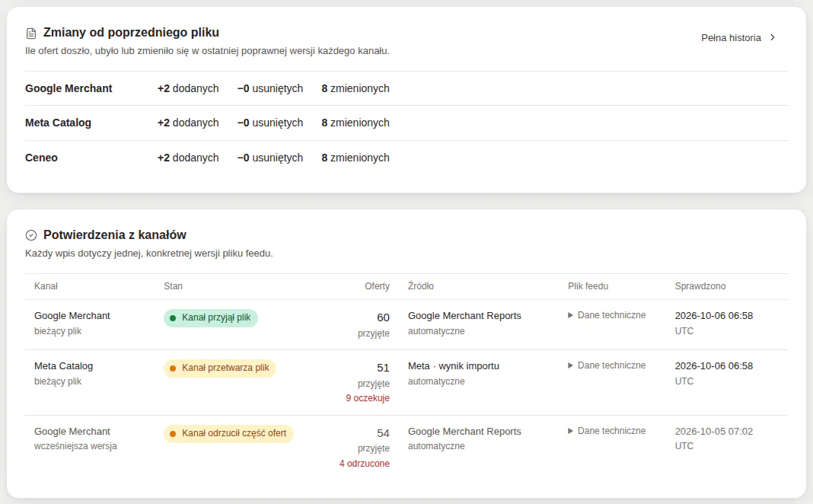Click the check-circle icon beside Potwierdzenia z kanałów

click(x=31, y=235)
